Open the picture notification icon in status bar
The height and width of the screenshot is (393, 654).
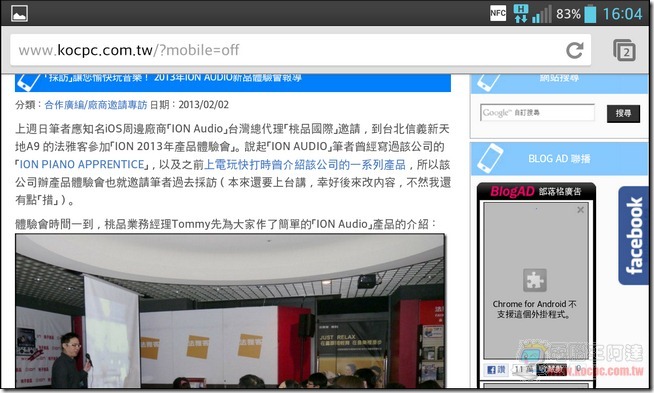click(x=20, y=13)
